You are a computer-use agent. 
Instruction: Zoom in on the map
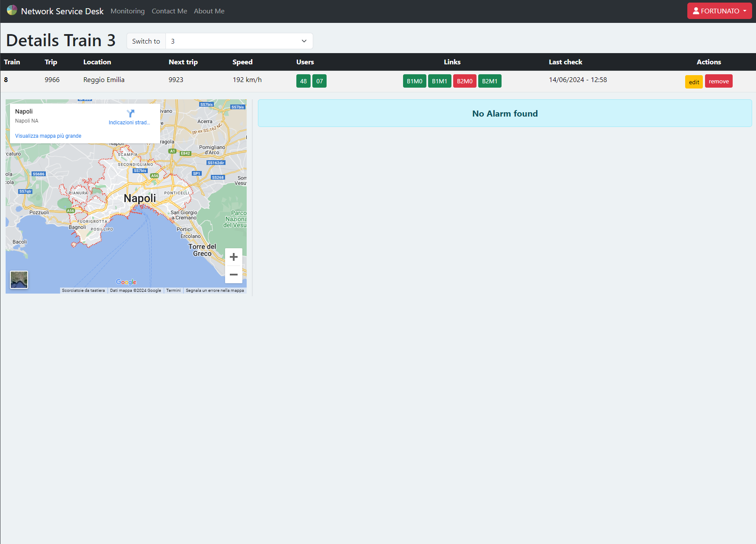coord(234,257)
